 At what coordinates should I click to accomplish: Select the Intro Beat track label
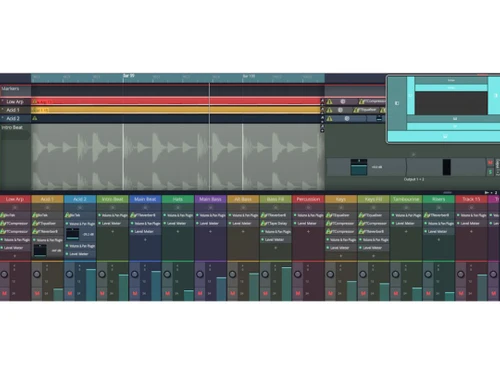coord(12,127)
